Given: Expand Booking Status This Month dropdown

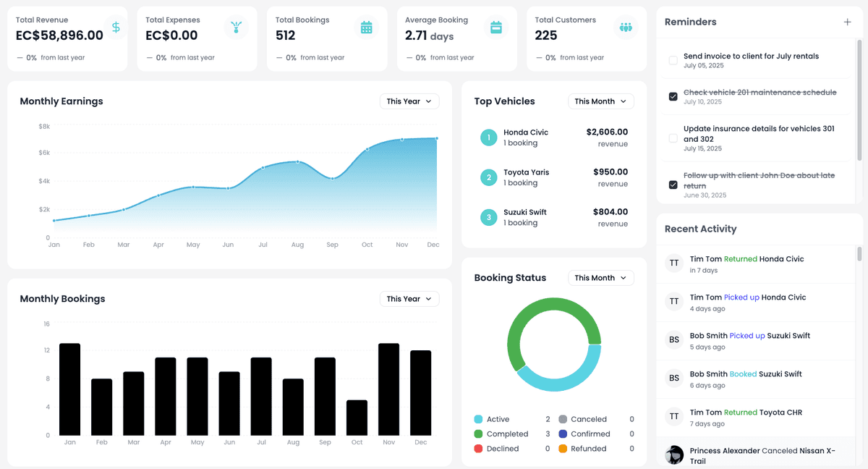Looking at the screenshot, I should pyautogui.click(x=600, y=278).
